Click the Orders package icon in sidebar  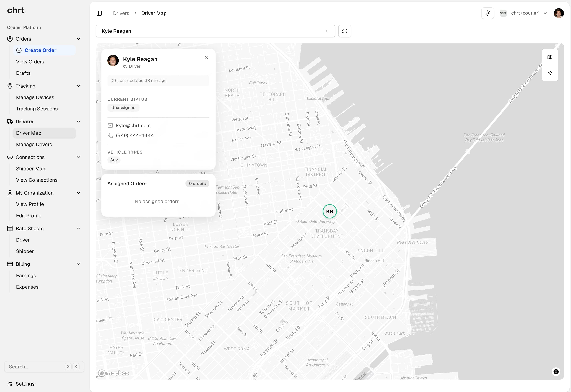(x=10, y=39)
